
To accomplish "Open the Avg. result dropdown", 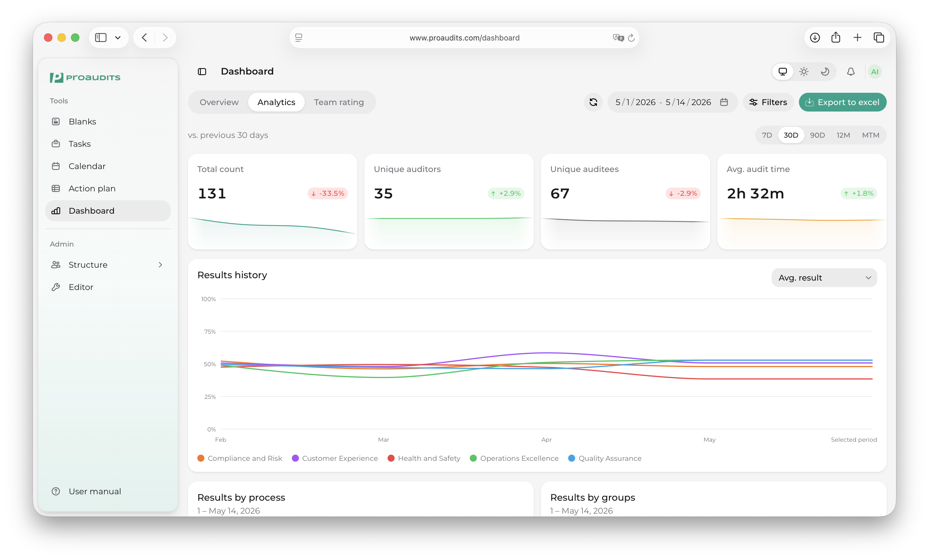I will [x=824, y=278].
